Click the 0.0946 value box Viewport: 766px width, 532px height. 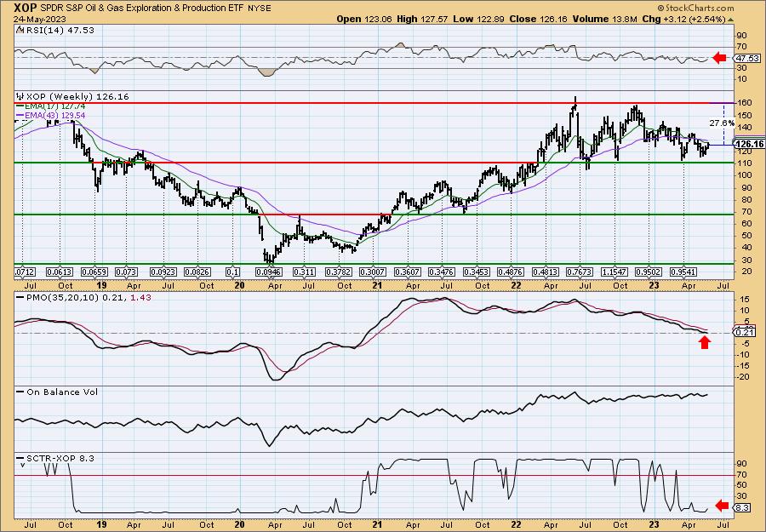point(268,272)
